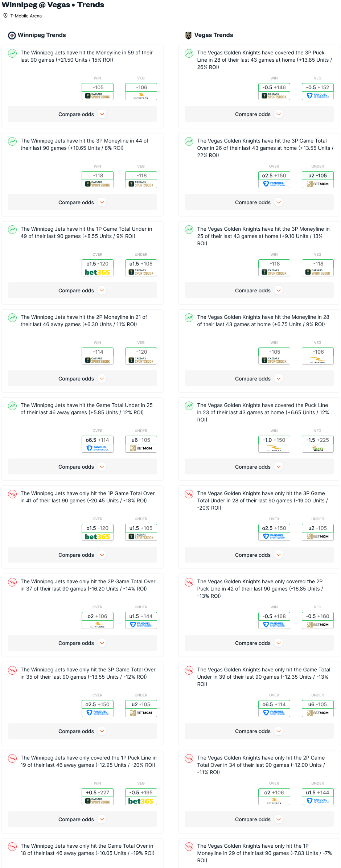This screenshot has height=868, width=341.
Task: Click the bet365 logo under o1.5 -120 in Jets 1P Under trend
Action: [x=97, y=272]
